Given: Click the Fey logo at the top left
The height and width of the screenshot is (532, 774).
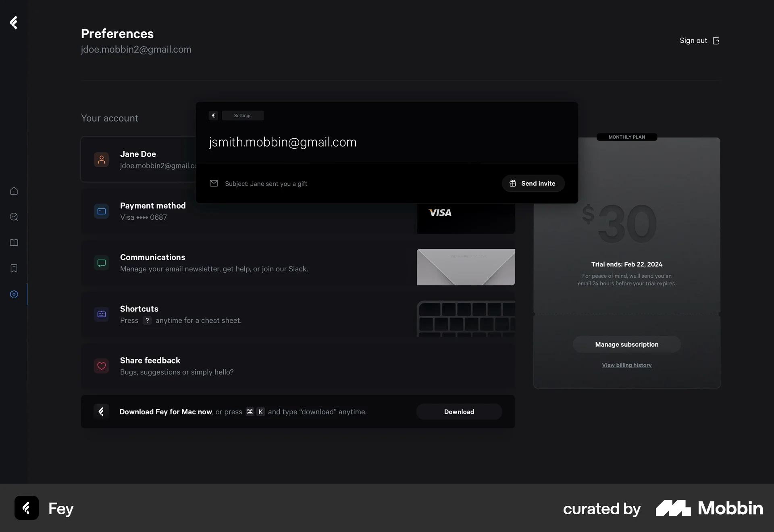Looking at the screenshot, I should tap(14, 23).
